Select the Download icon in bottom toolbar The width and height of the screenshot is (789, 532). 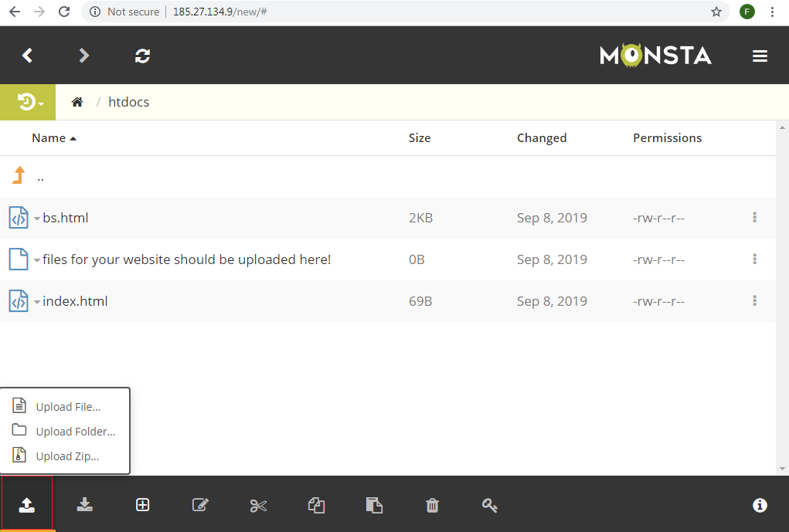84,505
